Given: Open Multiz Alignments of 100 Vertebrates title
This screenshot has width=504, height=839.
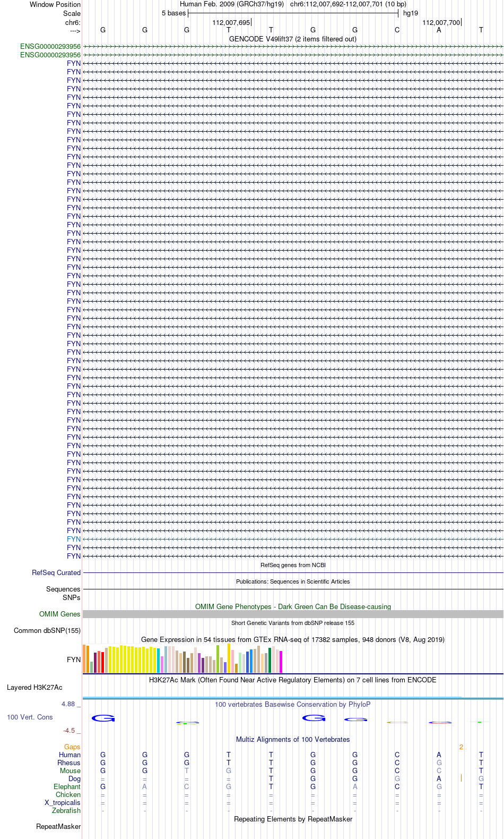Looking at the screenshot, I should click(x=293, y=739).
